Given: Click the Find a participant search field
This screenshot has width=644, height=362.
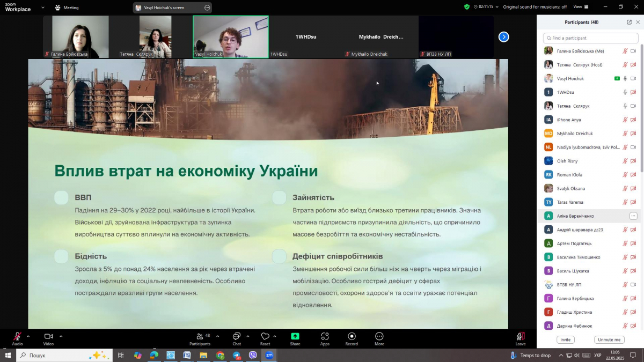Looking at the screenshot, I should [x=590, y=38].
